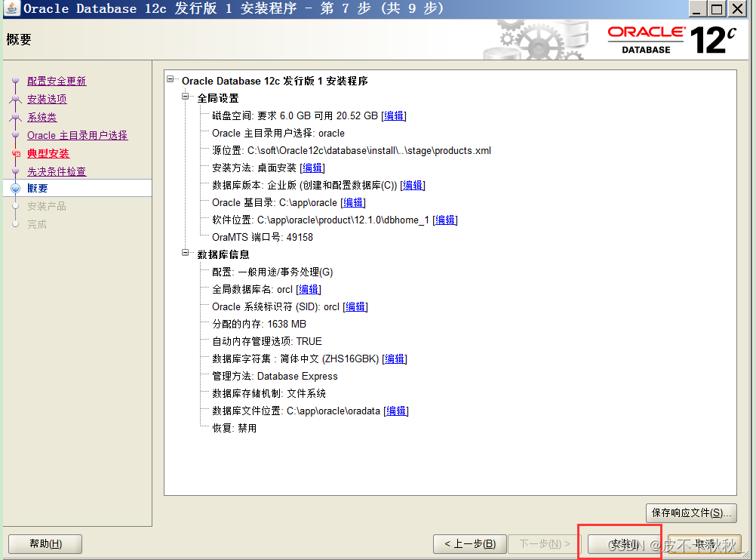The width and height of the screenshot is (756, 560).
Task: Click the 完成 step label
Action: click(x=37, y=224)
